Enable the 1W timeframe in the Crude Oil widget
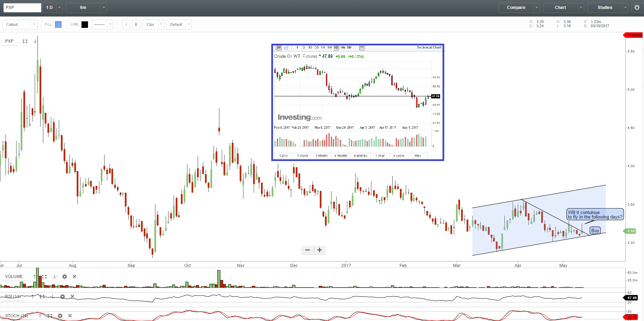This screenshot has width=644, height=321. click(342, 48)
